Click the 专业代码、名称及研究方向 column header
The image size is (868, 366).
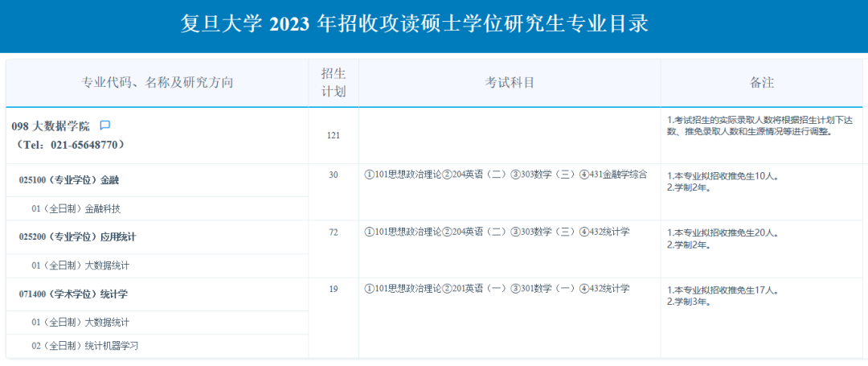[158, 83]
